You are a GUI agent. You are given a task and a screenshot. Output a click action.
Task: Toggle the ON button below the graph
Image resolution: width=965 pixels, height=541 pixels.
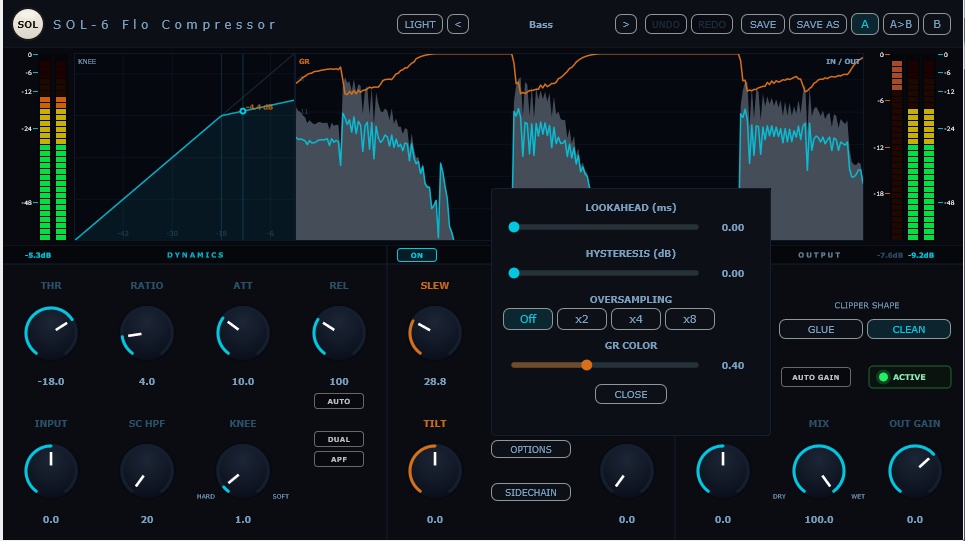[x=417, y=255]
